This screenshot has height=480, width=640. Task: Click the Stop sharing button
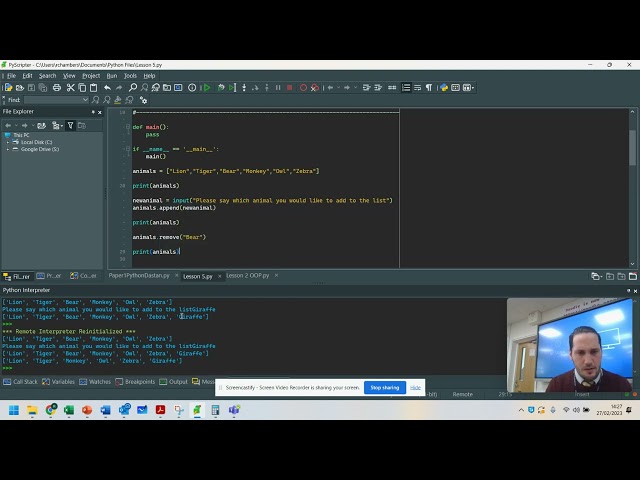pos(385,388)
